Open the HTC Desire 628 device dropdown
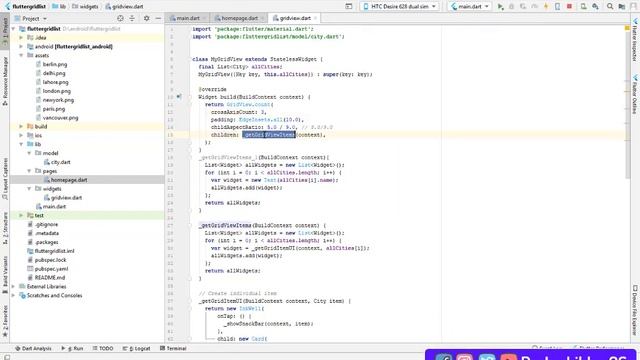640x360 pixels. (400, 7)
